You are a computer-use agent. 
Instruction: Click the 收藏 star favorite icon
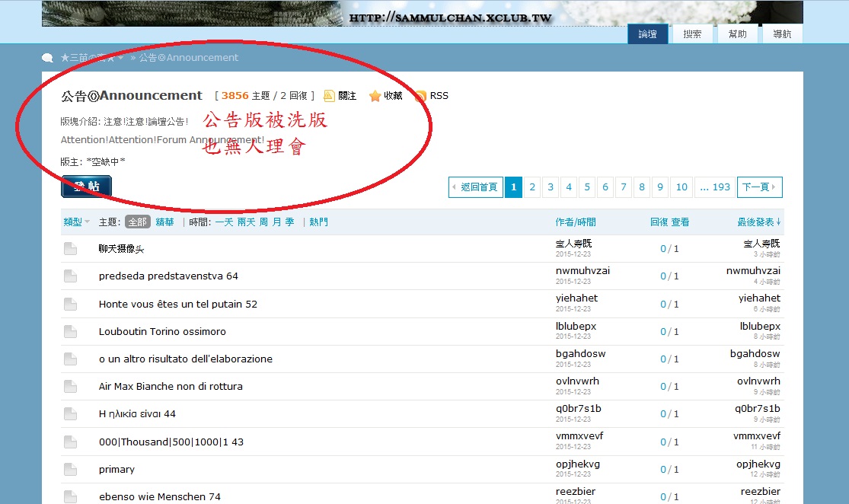(375, 96)
